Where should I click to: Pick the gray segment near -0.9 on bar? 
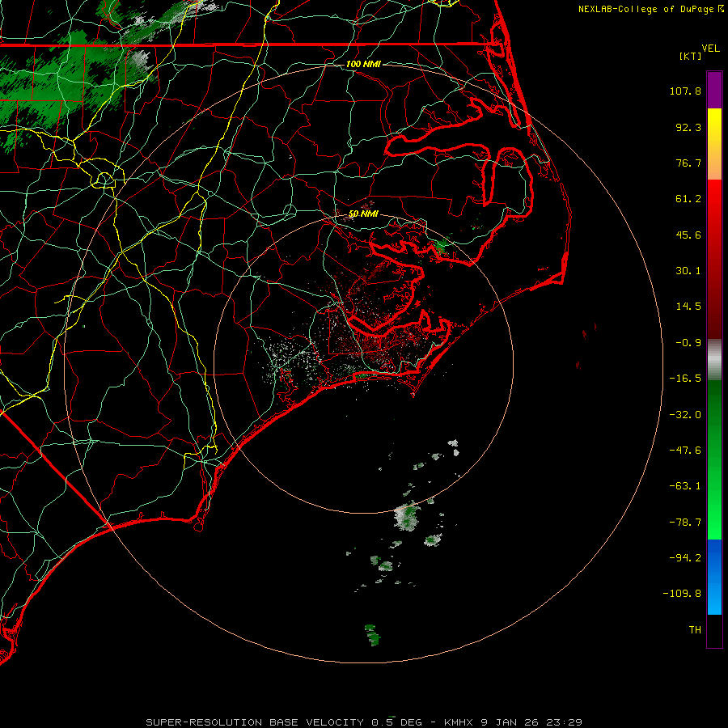[714, 360]
